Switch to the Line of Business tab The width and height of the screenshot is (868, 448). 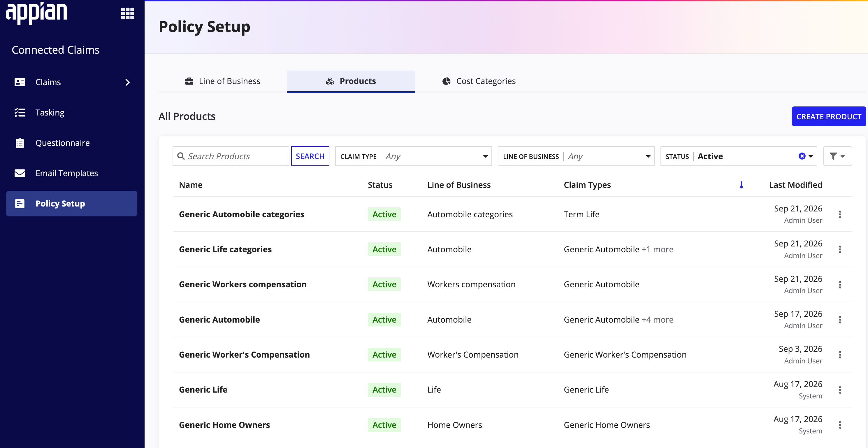pos(222,81)
